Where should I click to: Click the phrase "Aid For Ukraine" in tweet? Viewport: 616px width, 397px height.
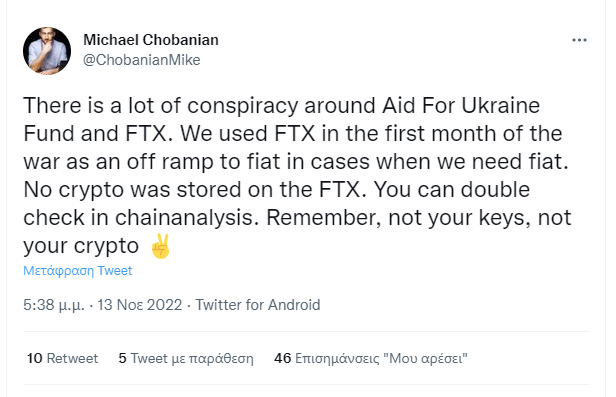pyautogui.click(x=461, y=105)
